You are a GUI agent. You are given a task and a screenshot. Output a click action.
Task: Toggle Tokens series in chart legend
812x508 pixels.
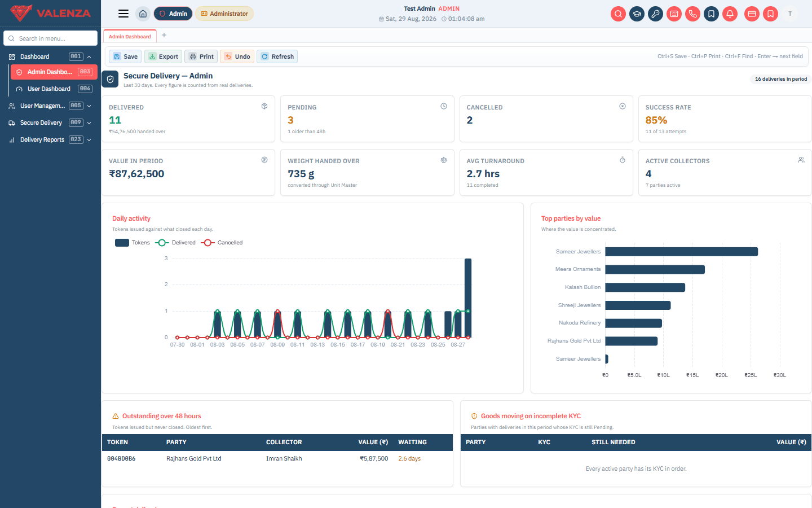click(133, 243)
